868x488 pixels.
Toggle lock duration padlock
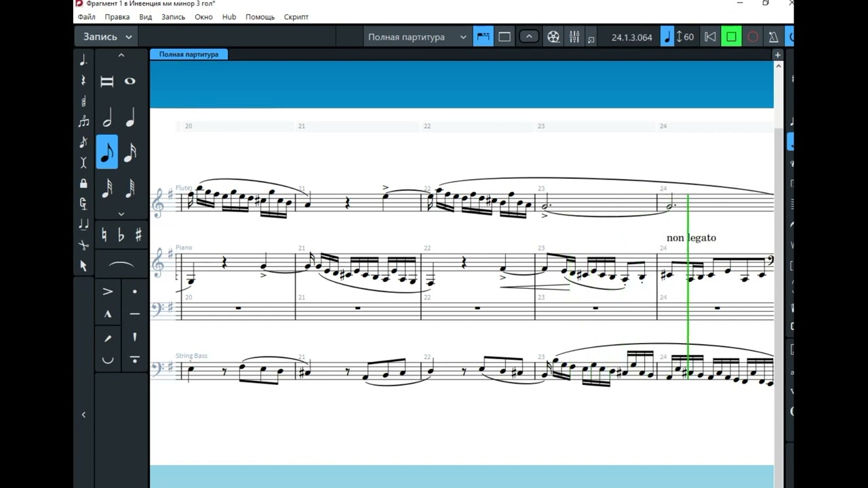[x=83, y=184]
